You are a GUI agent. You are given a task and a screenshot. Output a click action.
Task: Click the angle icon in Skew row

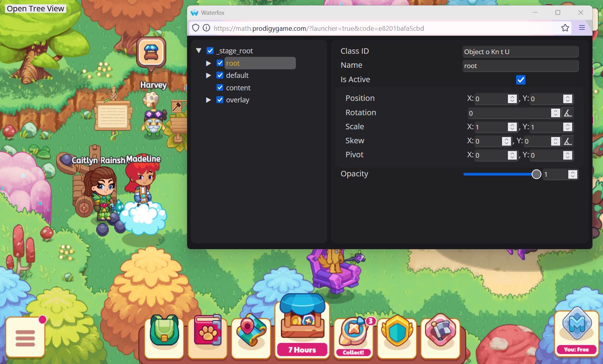pos(568,141)
